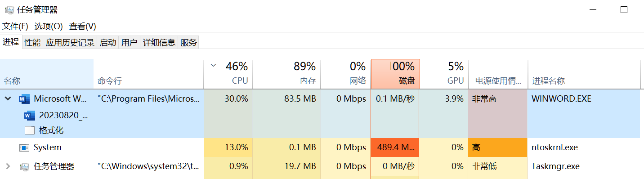
Task: Click the 任务管理器 process icon
Action: 24,166
